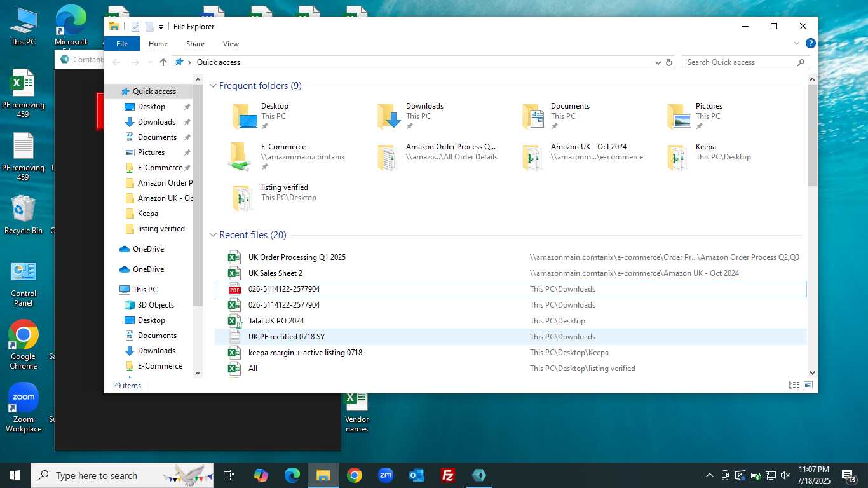
Task: Select the Google Chrome desktop shortcut
Action: 24,345
